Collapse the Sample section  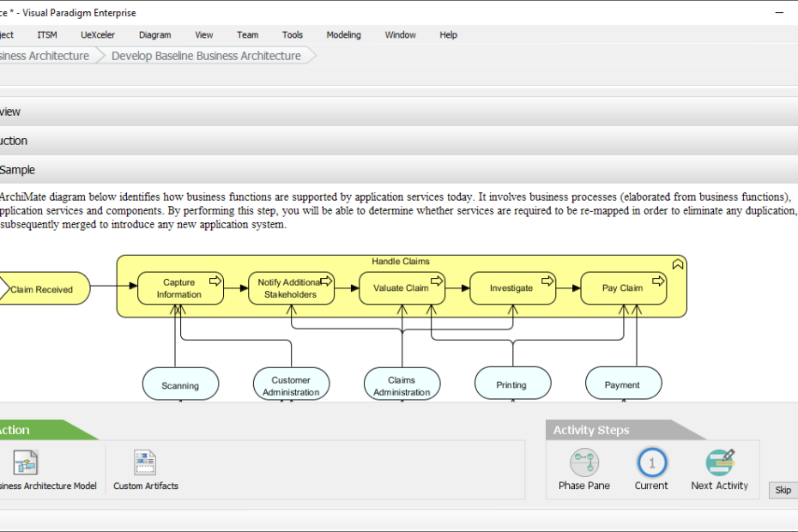click(x=18, y=170)
